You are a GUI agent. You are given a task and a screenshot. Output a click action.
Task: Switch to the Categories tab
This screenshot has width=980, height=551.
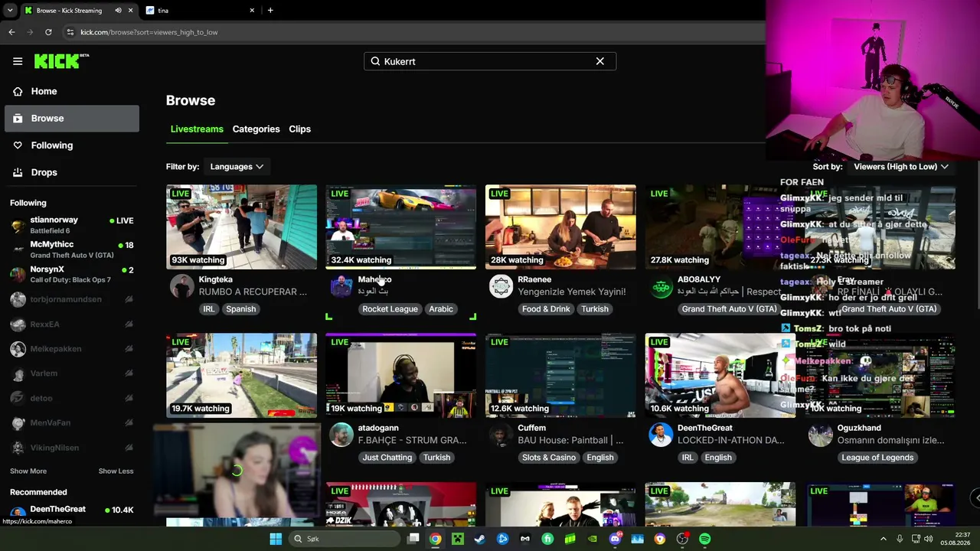pos(256,129)
